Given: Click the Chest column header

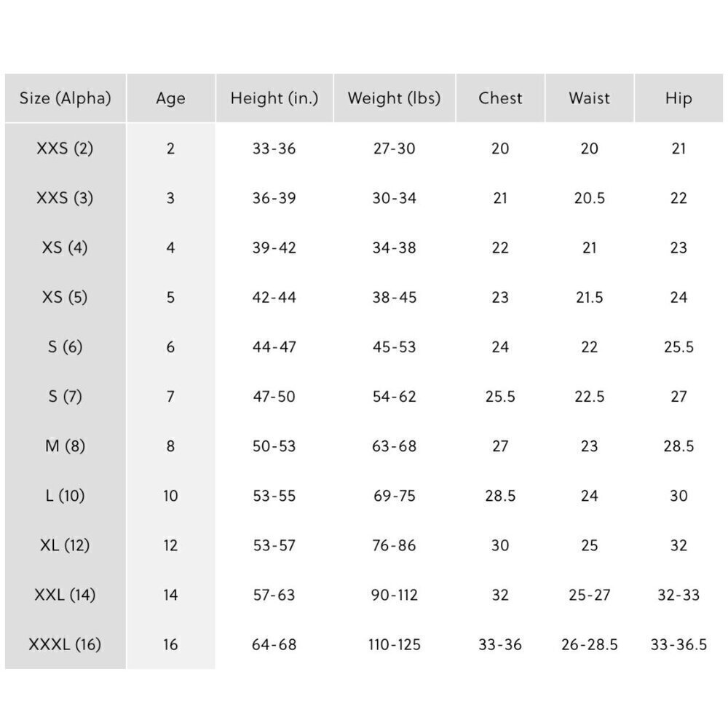Looking at the screenshot, I should pyautogui.click(x=500, y=98).
